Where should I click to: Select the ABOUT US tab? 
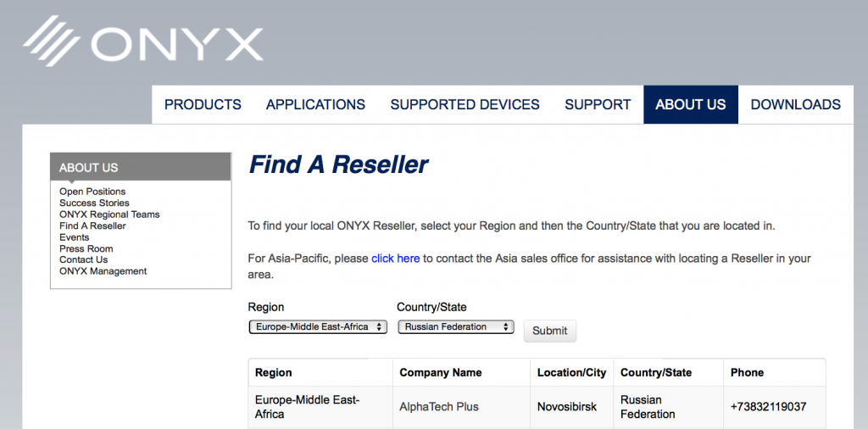click(690, 104)
